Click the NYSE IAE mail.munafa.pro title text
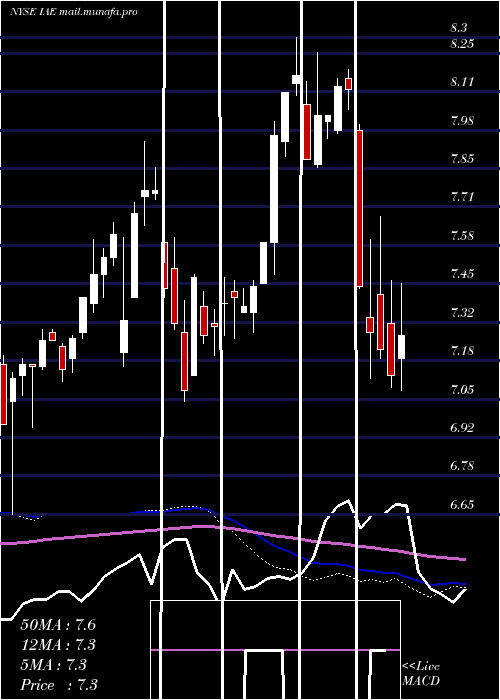The image size is (500, 700). (x=74, y=12)
